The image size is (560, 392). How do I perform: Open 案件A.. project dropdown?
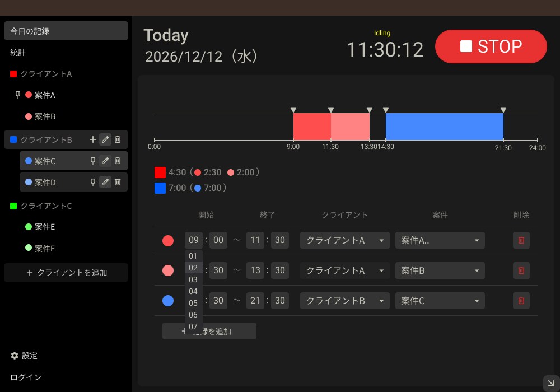(440, 240)
